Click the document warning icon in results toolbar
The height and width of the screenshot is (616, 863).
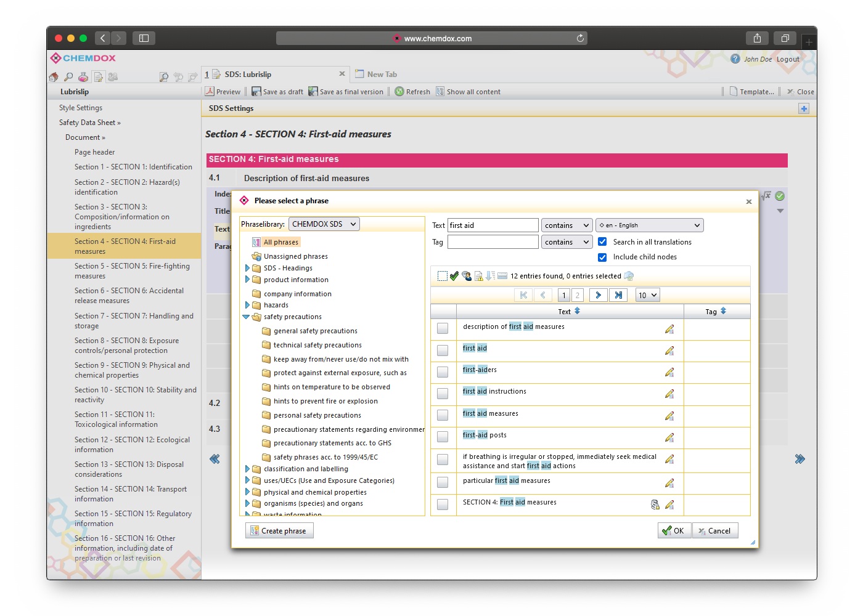478,276
